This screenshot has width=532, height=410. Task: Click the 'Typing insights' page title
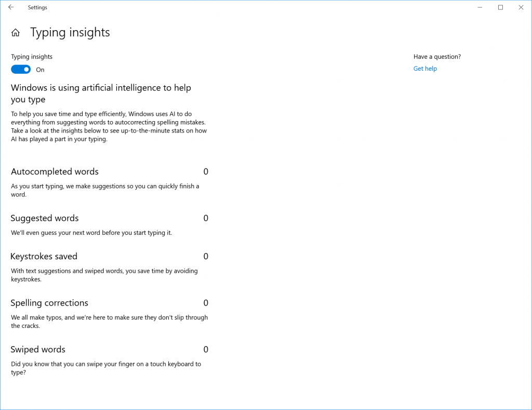(x=70, y=32)
